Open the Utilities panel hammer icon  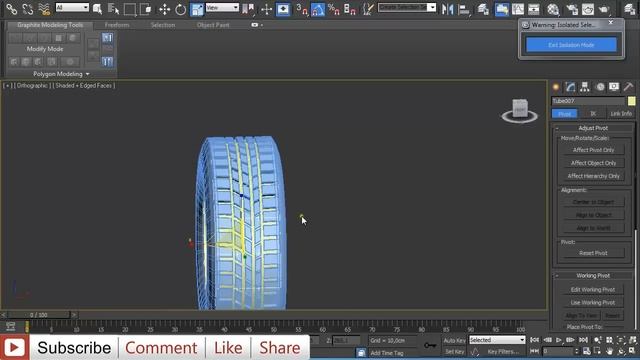point(629,87)
